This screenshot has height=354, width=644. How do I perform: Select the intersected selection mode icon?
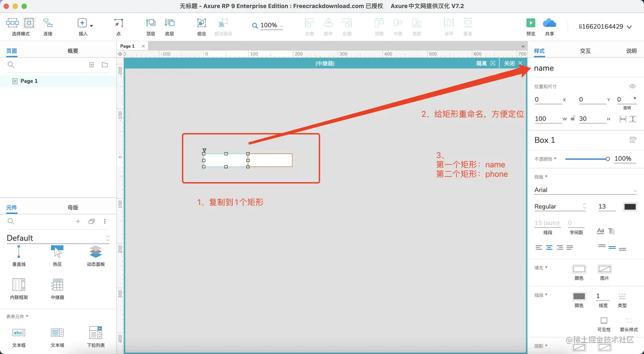point(12,23)
